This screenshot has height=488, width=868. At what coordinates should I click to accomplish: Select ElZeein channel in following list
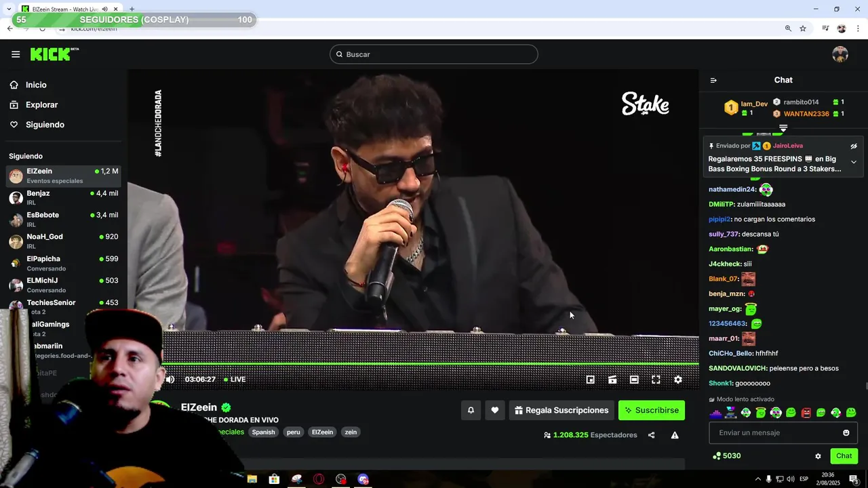point(63,176)
